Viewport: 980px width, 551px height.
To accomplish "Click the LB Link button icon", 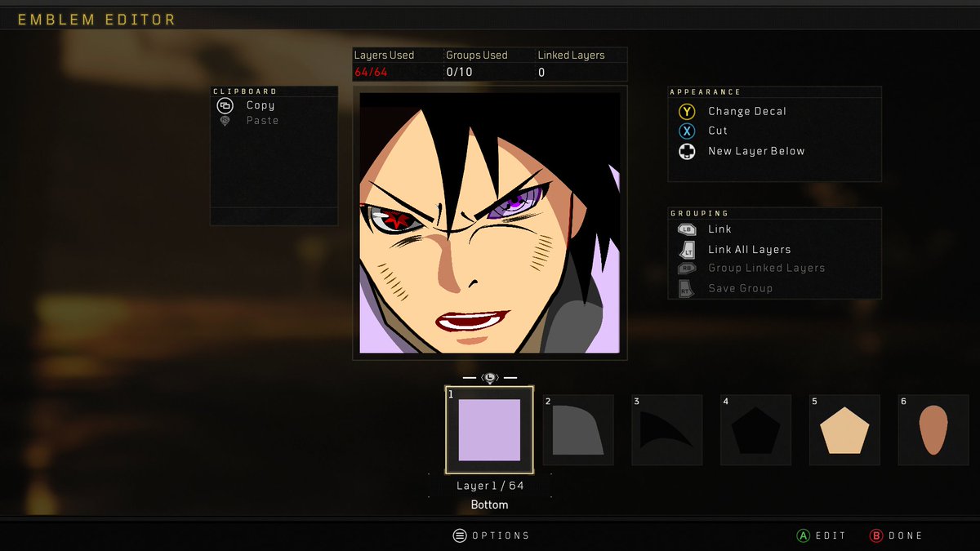I will (687, 229).
